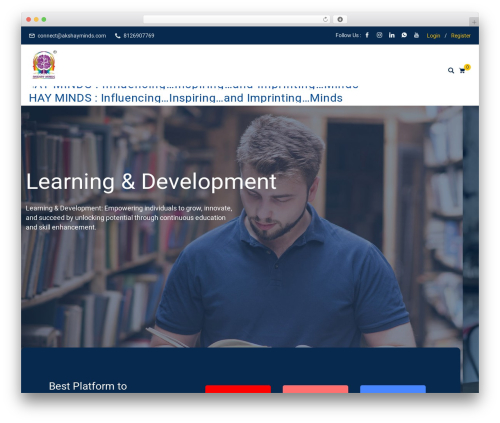
Task: Minimize the window with the yellow button
Action: (x=36, y=19)
